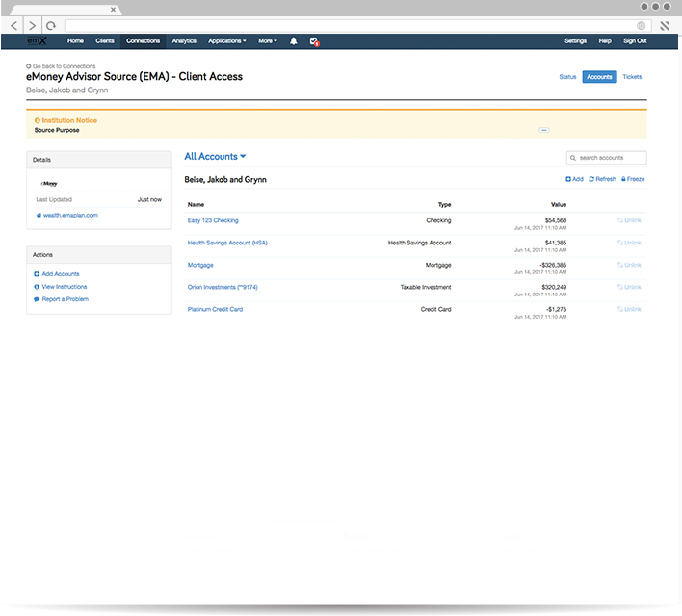Go back in the browser

13,26
